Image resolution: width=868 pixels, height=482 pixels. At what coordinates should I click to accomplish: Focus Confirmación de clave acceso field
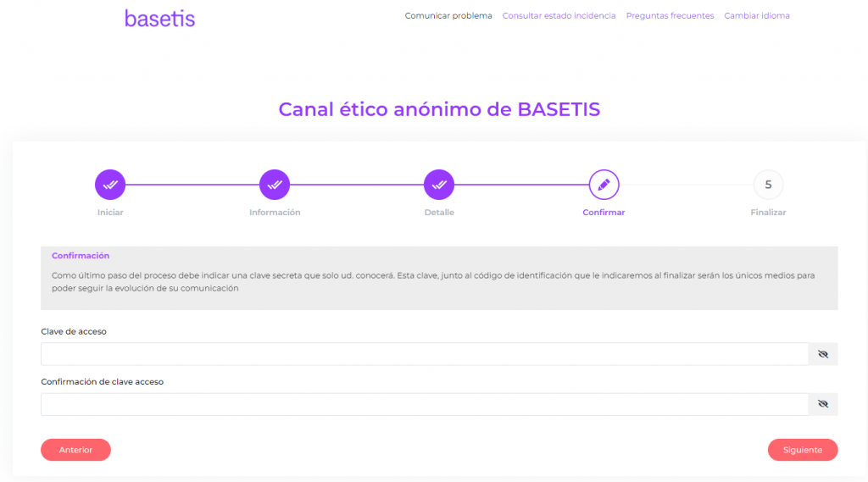click(424, 404)
